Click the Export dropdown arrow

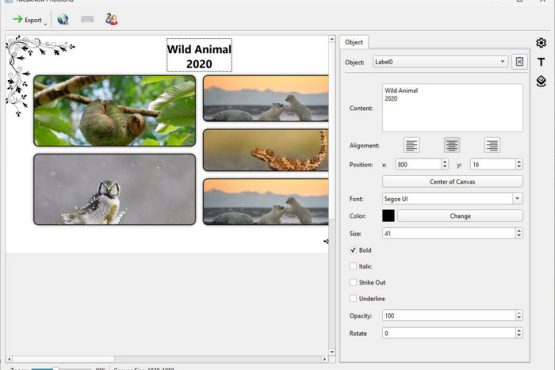pyautogui.click(x=45, y=24)
